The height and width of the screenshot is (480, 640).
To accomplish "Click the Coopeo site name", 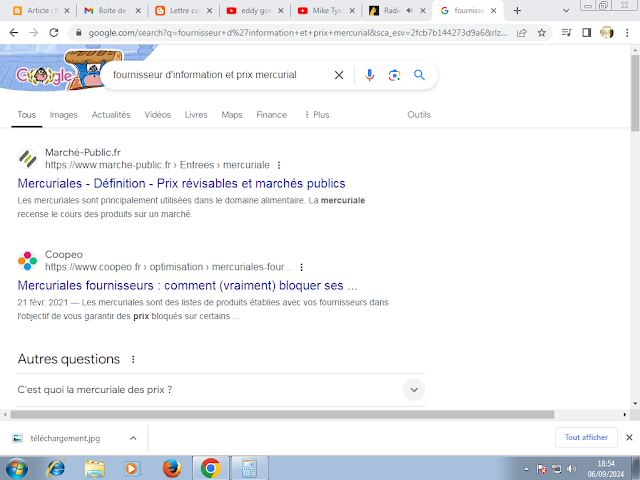I will [64, 255].
